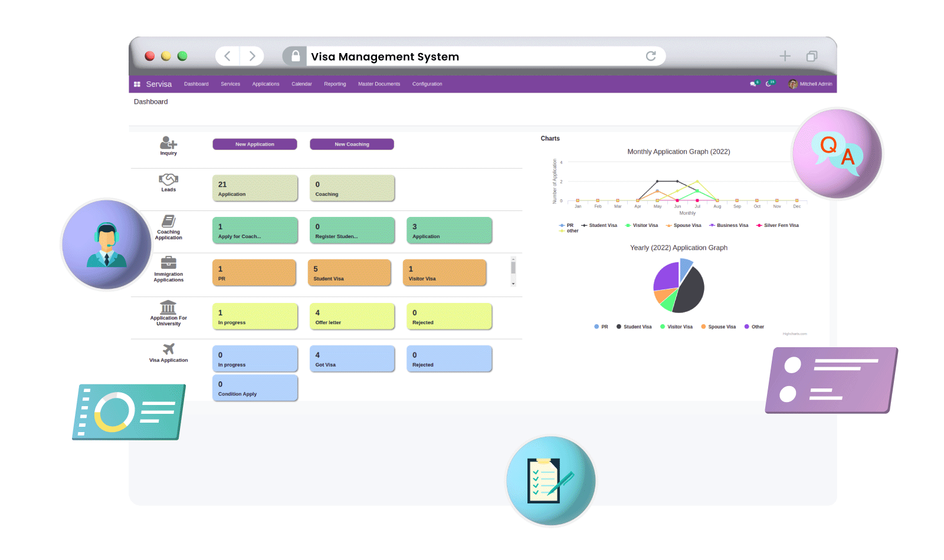Click the New Application button

coord(254,144)
